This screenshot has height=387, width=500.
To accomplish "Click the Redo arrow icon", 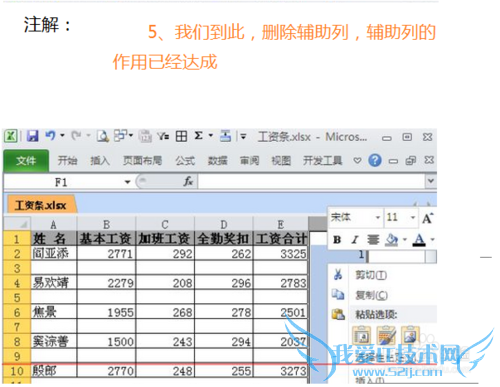I will [76, 136].
